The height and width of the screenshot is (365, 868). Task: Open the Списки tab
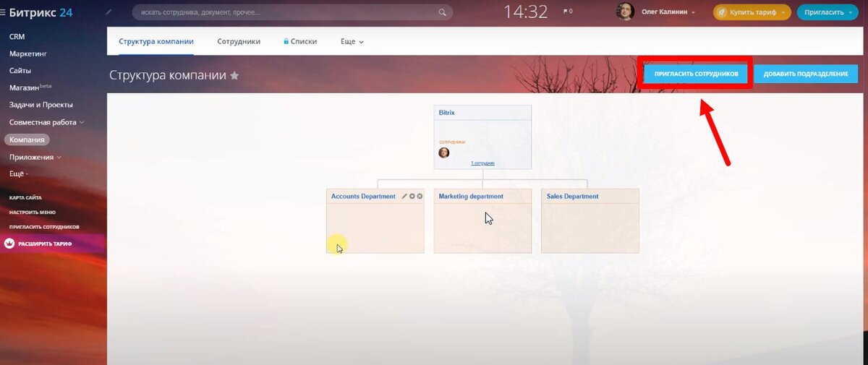pyautogui.click(x=301, y=41)
